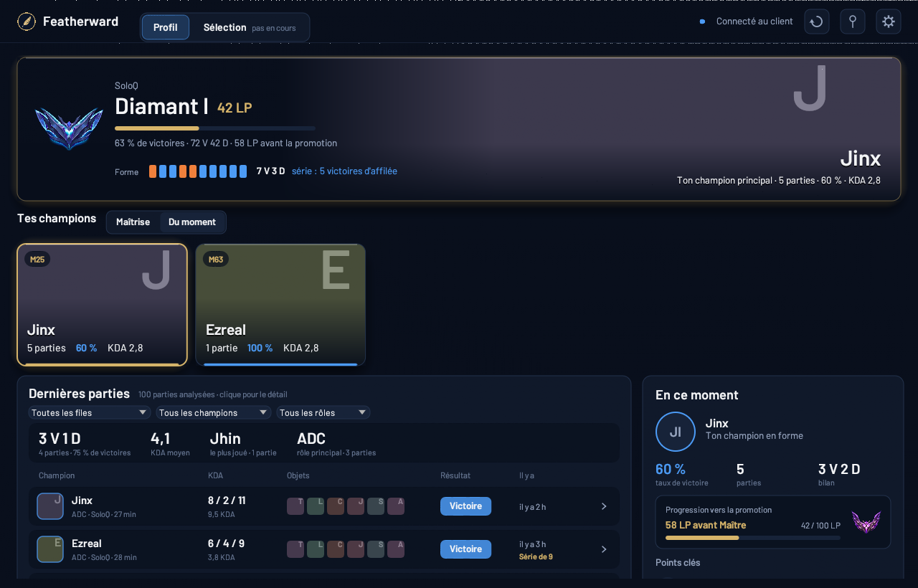The width and height of the screenshot is (918, 588).
Task: Switch champions view to Du moment
Action: tap(192, 222)
